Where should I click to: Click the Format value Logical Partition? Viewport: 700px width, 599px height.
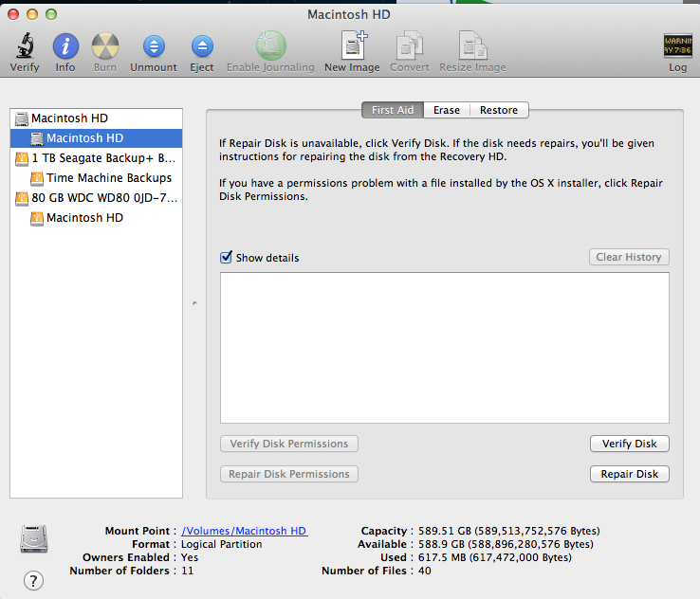(221, 544)
